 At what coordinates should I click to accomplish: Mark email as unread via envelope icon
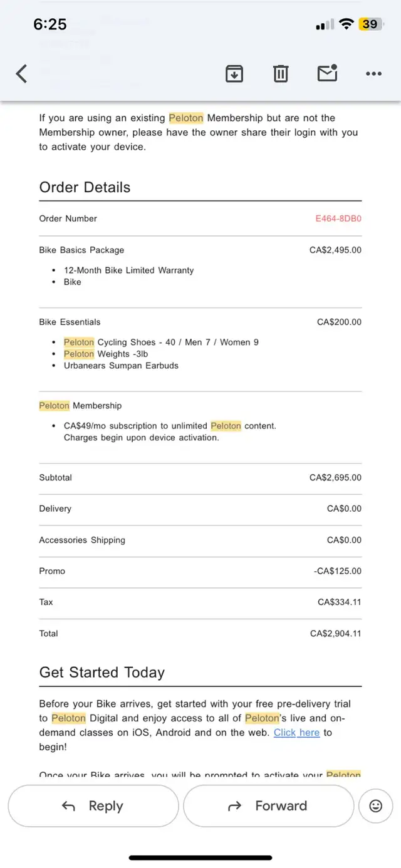(x=327, y=73)
